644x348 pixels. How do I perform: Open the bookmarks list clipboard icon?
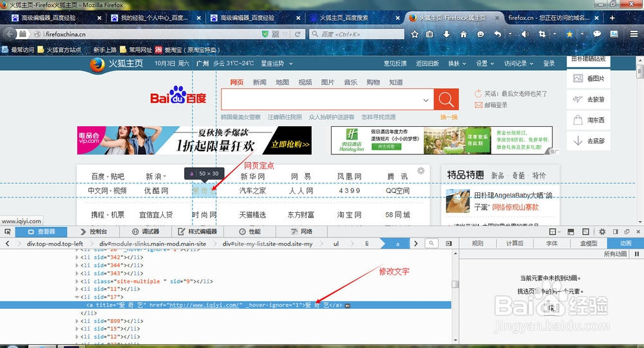(430, 34)
